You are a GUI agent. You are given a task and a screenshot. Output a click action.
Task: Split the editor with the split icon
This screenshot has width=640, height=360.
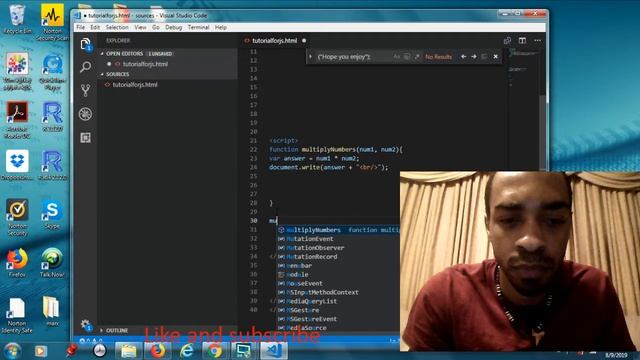point(522,40)
